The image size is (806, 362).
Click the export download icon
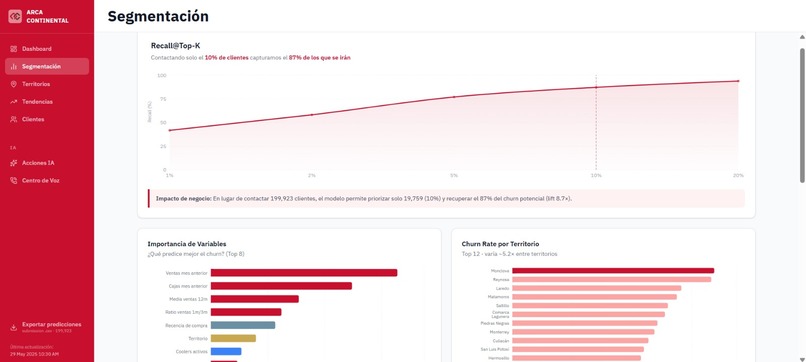point(14,328)
